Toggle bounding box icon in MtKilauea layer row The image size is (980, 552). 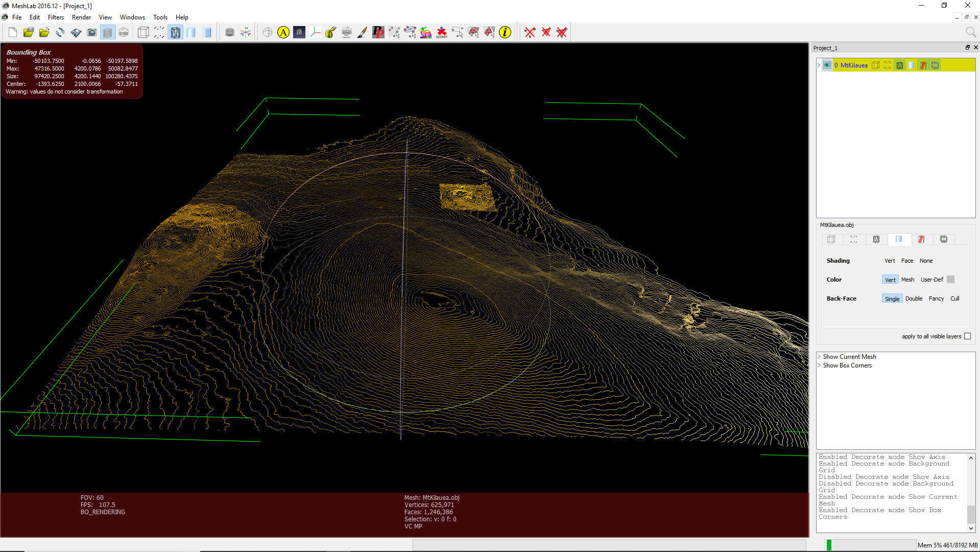(876, 65)
